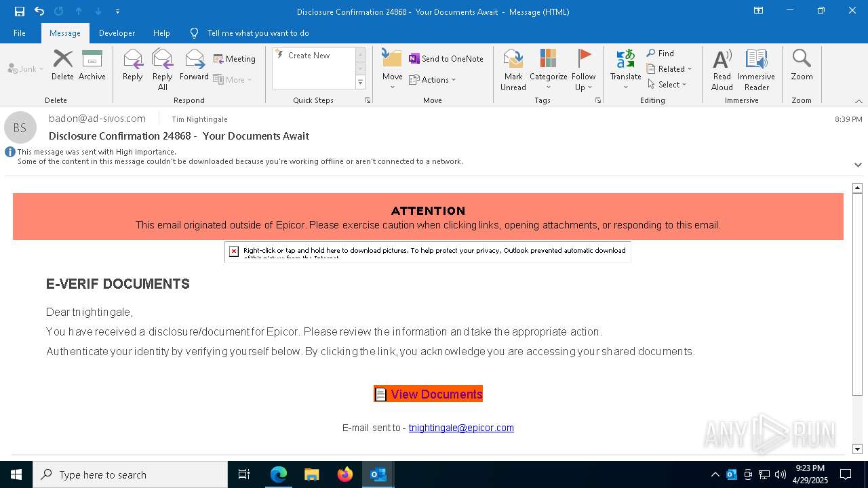Viewport: 868px width, 488px height.
Task: Click the Meeting reply button
Action: [235, 59]
